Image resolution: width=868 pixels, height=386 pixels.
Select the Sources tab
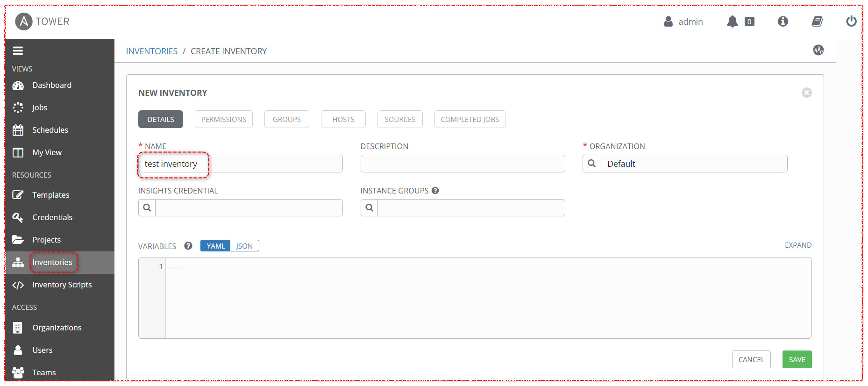coord(400,119)
